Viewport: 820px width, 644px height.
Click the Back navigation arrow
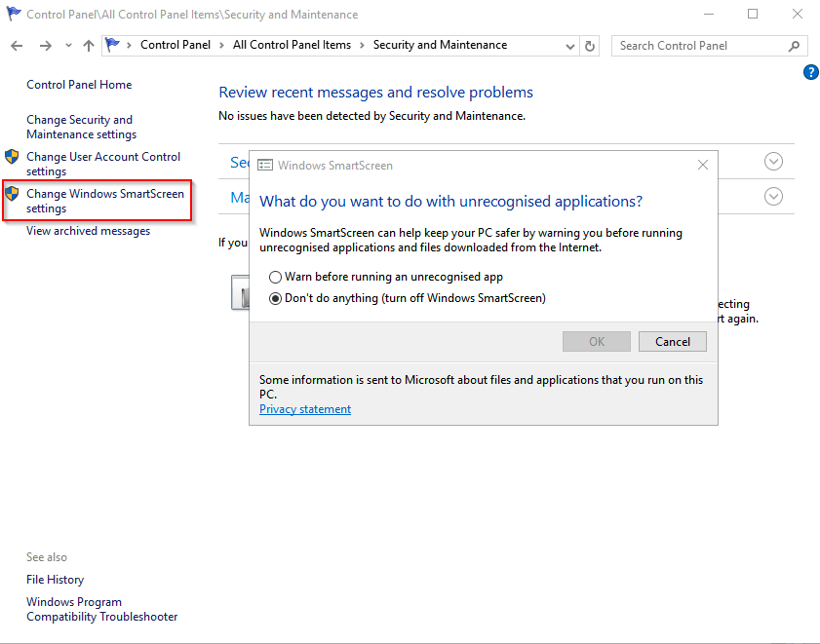(x=17, y=46)
